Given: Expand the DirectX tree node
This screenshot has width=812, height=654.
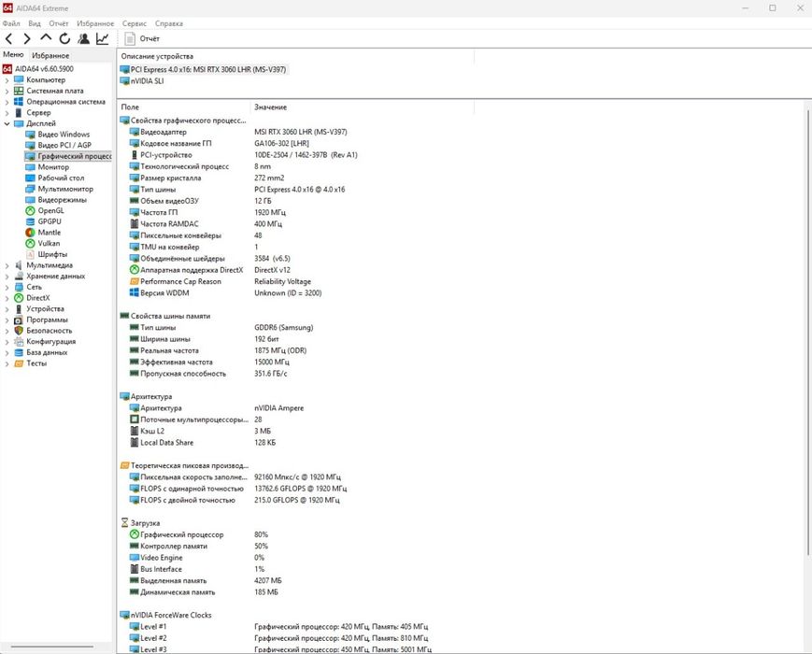Looking at the screenshot, I should point(7,298).
